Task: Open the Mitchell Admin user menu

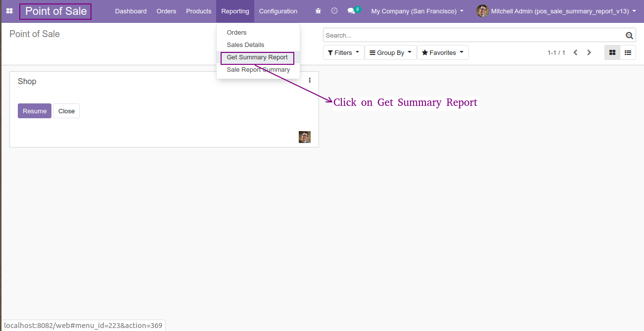Action: (x=556, y=11)
